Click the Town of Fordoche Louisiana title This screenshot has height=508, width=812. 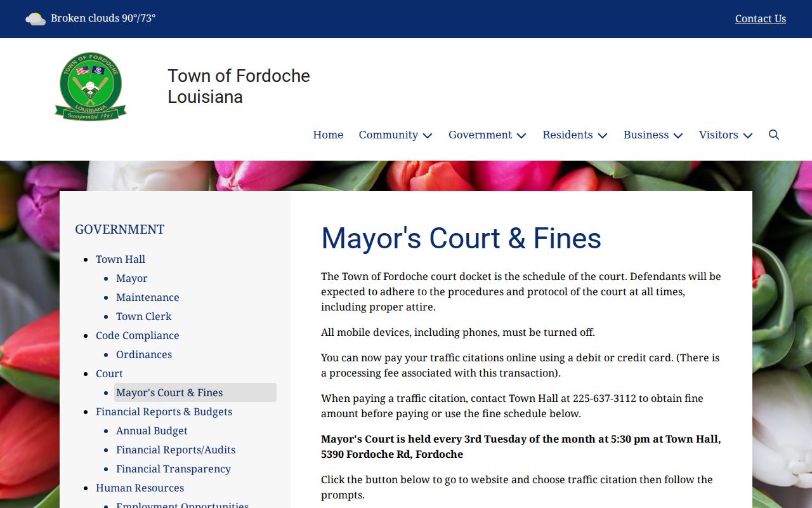[239, 86]
